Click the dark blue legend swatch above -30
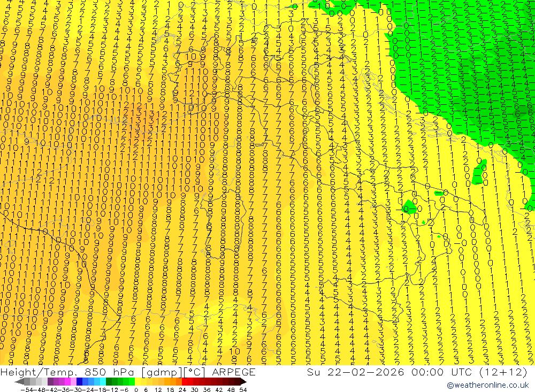This screenshot has height=392, width=535. pyautogui.click(x=79, y=382)
